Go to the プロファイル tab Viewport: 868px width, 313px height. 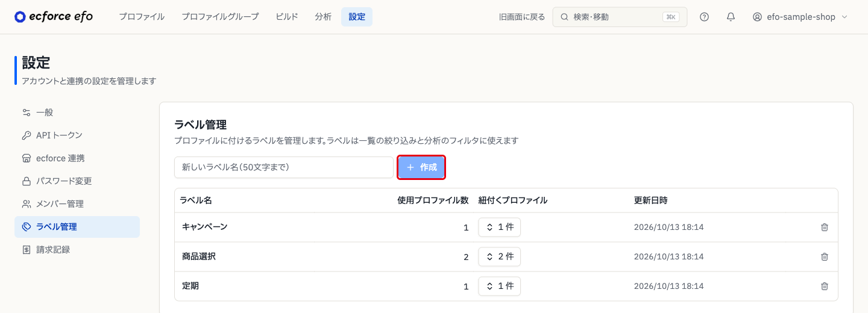[142, 17]
